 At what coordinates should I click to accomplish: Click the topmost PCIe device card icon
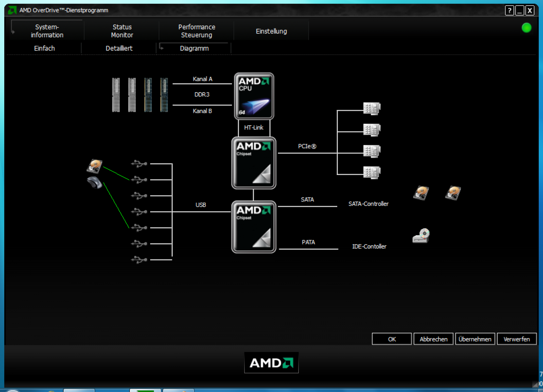coord(372,108)
